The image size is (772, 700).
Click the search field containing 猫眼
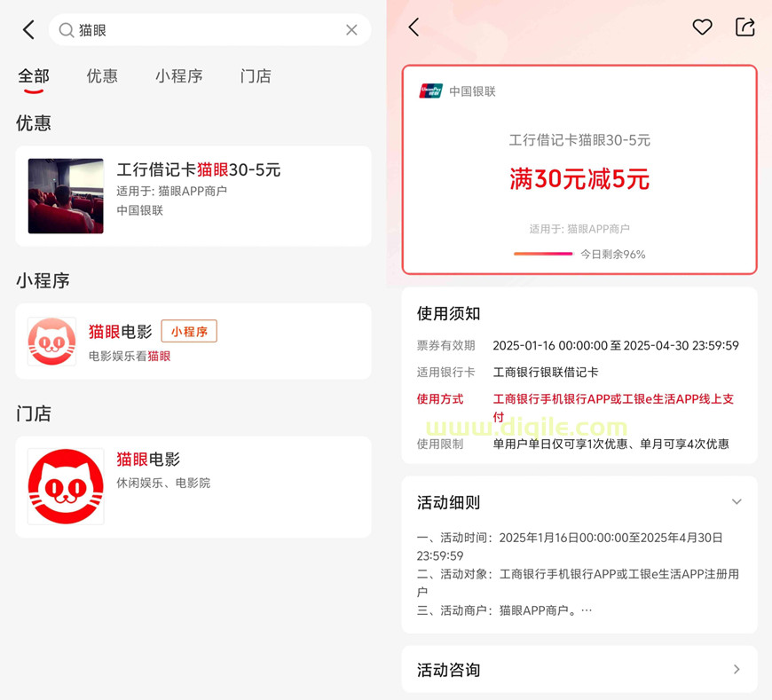[209, 30]
